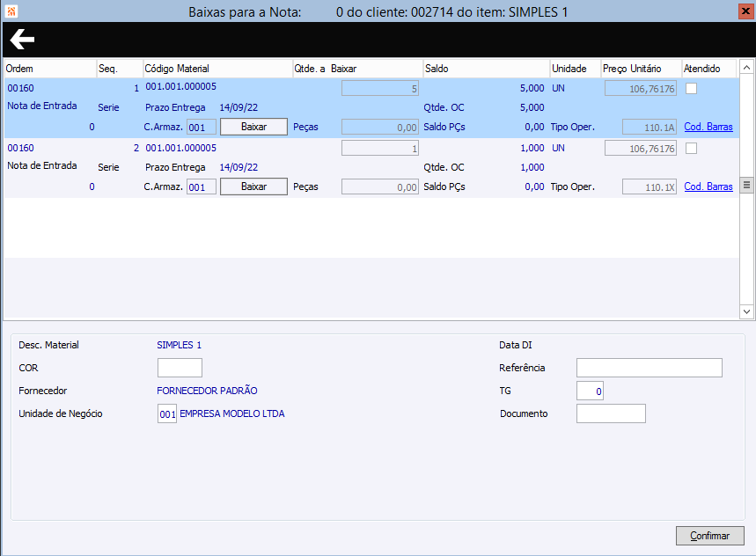Click the Confirmar button
The height and width of the screenshot is (556, 756).
709,536
